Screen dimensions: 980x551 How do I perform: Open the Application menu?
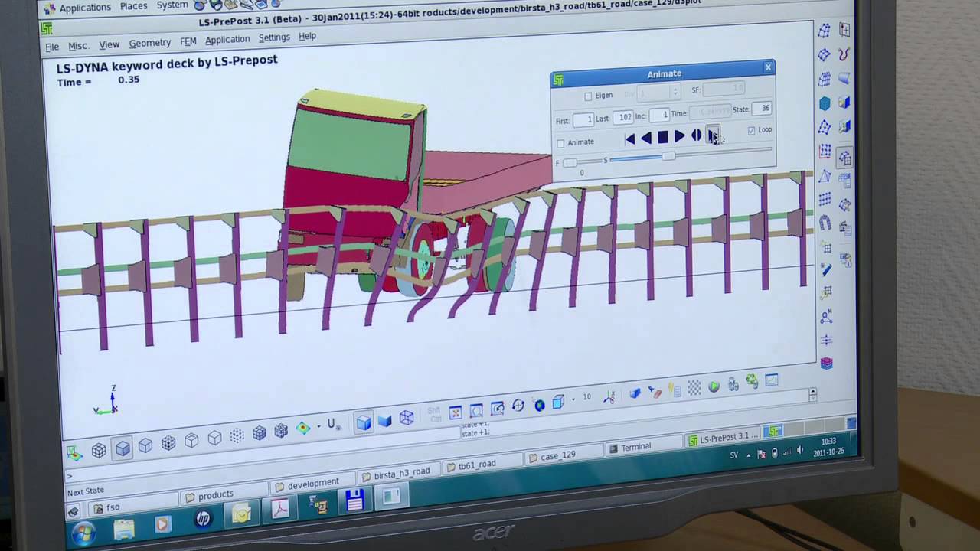[x=227, y=39]
